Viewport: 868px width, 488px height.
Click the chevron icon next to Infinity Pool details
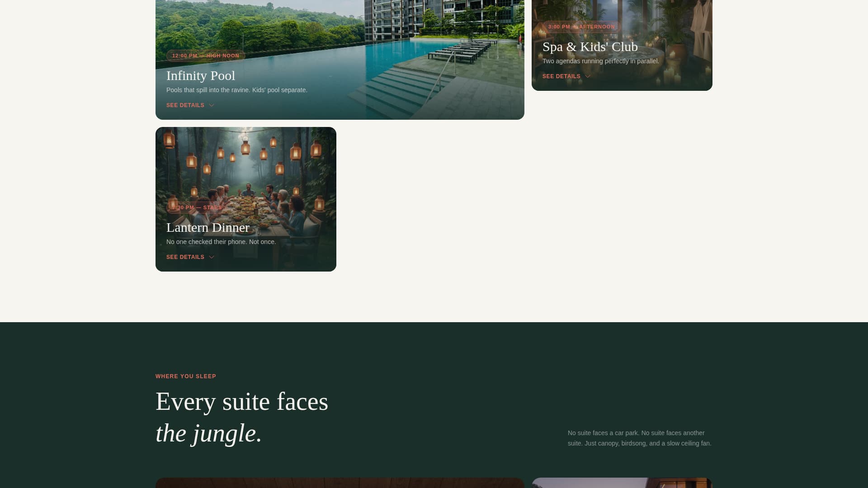click(212, 105)
